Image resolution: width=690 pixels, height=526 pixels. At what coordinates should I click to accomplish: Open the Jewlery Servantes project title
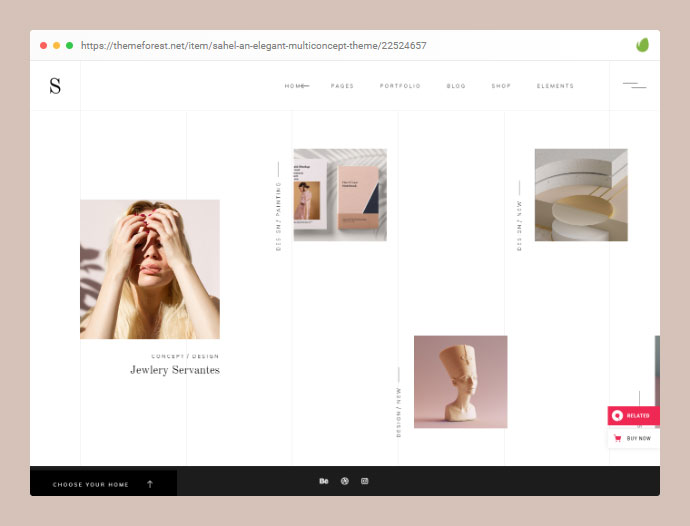175,370
